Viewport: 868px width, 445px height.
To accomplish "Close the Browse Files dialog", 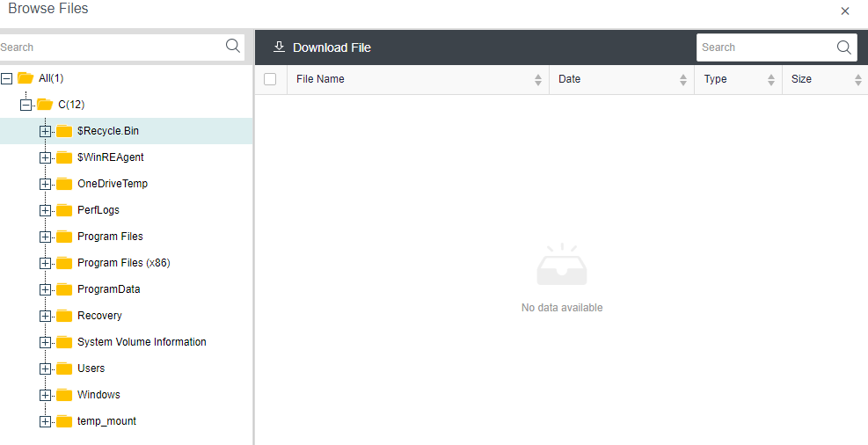I will (845, 11).
